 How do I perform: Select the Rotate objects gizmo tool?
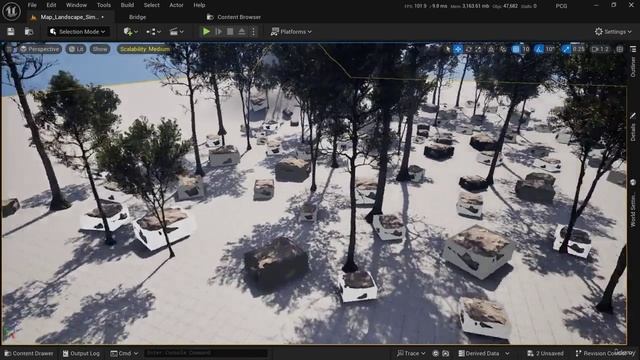[x=469, y=49]
